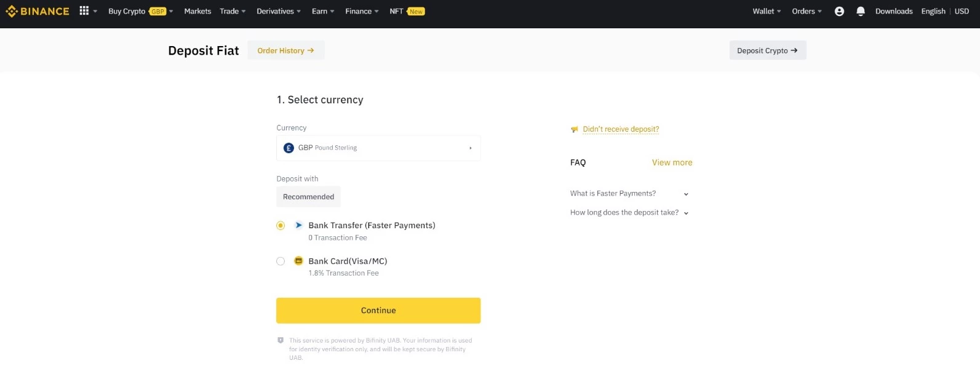980x374 pixels.
Task: Select Bank Transfer (Faster Payments) radio button
Action: point(281,226)
